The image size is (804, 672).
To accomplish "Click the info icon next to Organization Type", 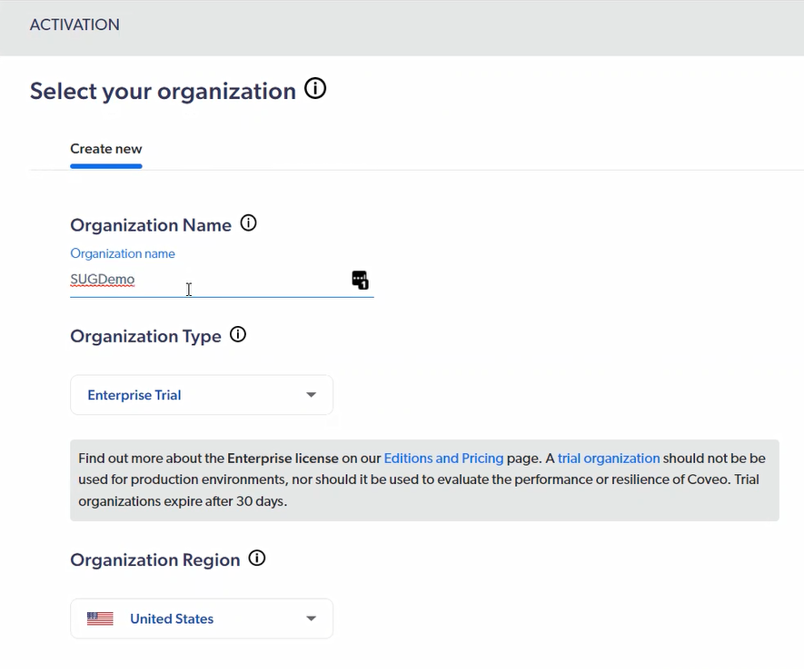I will point(238,334).
